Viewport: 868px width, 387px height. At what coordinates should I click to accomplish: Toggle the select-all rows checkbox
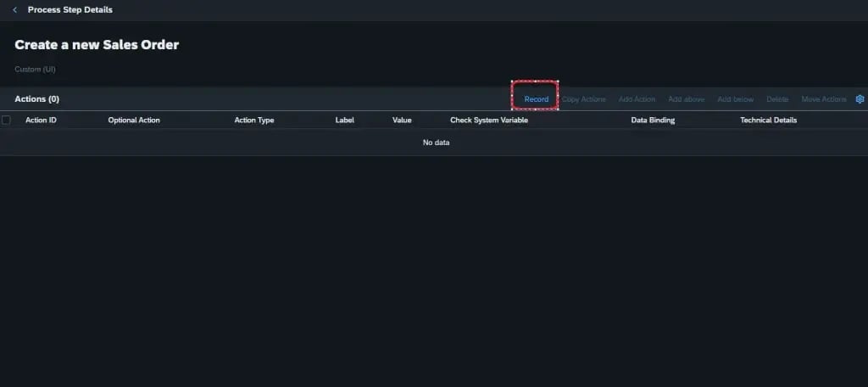[x=7, y=121]
